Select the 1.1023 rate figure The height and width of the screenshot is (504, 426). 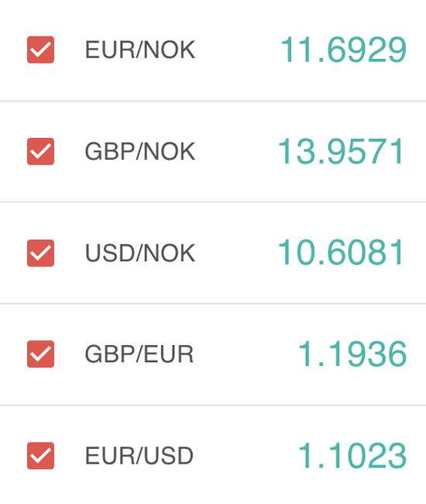[352, 455]
